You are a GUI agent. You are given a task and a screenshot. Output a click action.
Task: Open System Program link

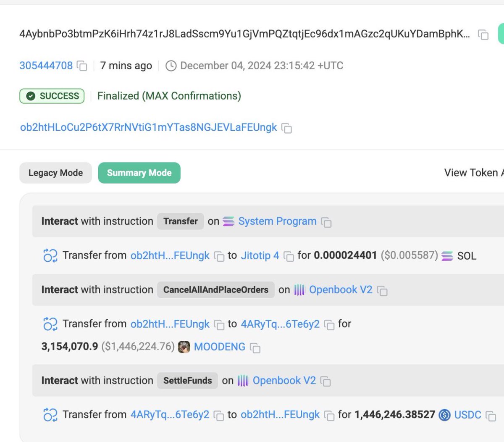click(x=277, y=221)
